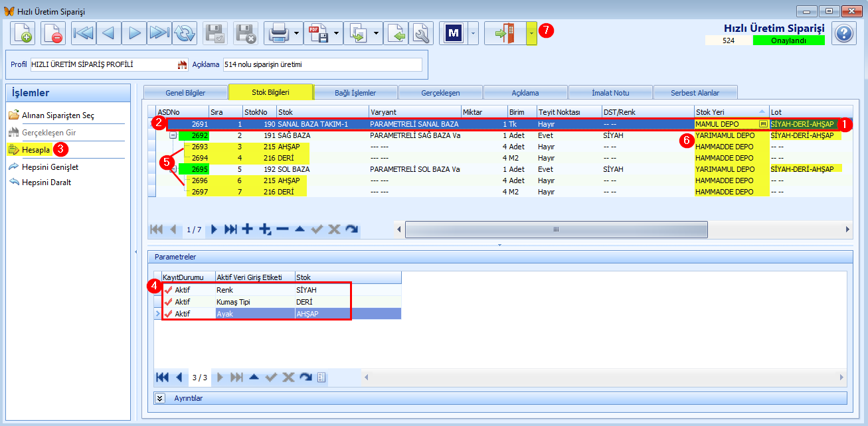Open the dropdown next to M icon

473,33
